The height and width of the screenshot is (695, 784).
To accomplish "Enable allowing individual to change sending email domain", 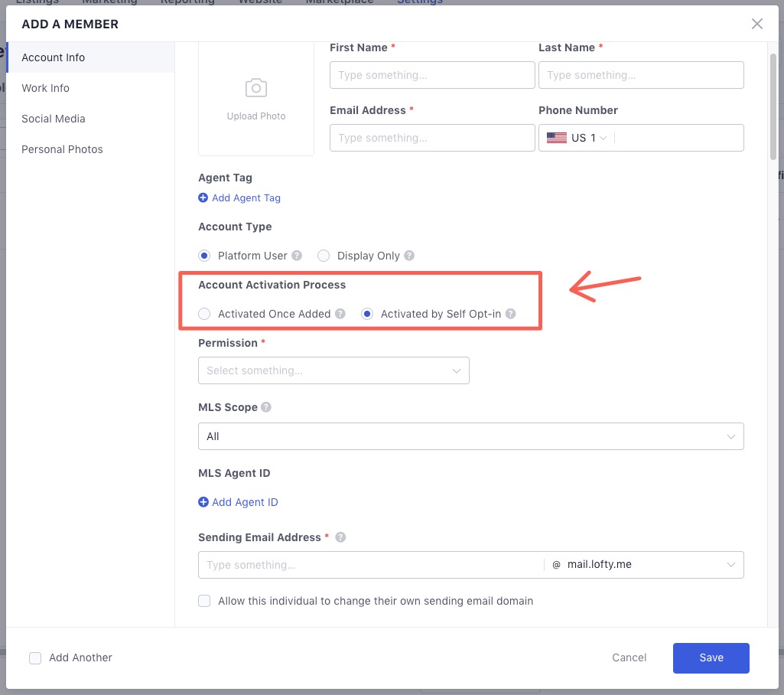I will tap(204, 601).
